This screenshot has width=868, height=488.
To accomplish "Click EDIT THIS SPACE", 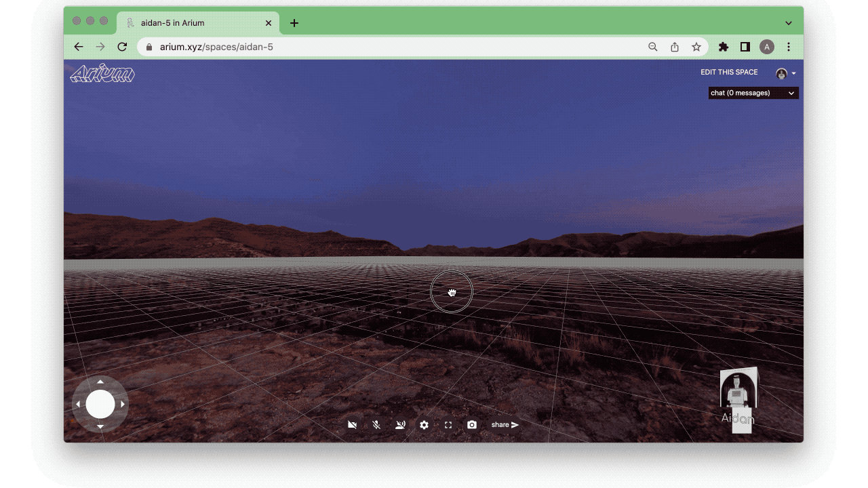I will click(729, 73).
